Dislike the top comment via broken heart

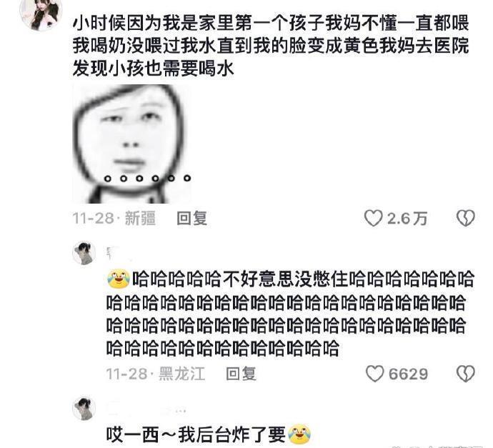coord(465,218)
